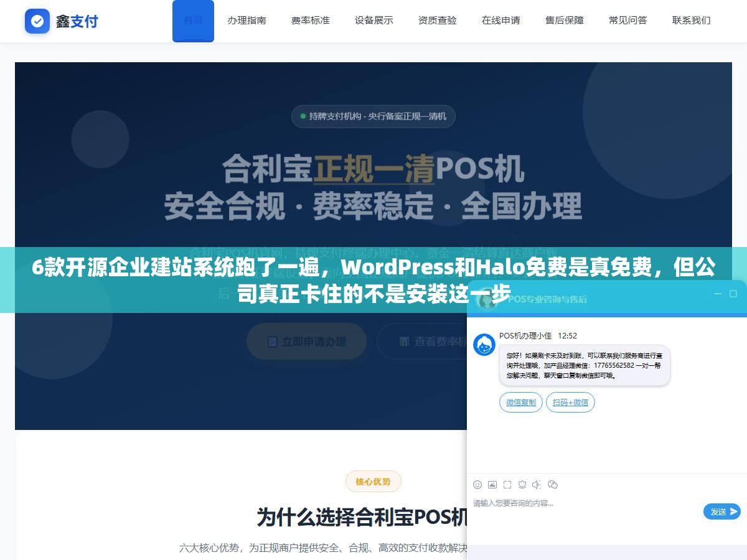Click the POS机办理小佳 agent avatar

click(484, 345)
